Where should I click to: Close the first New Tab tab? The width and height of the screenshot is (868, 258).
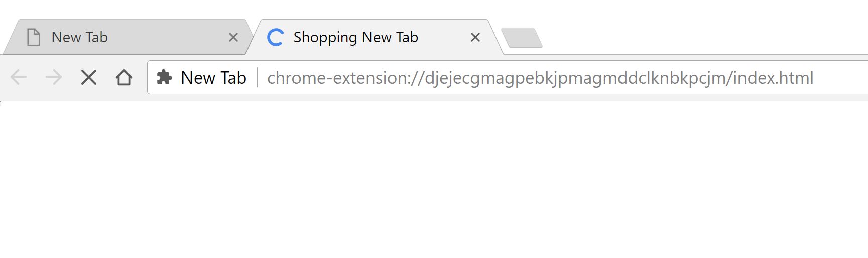click(233, 37)
